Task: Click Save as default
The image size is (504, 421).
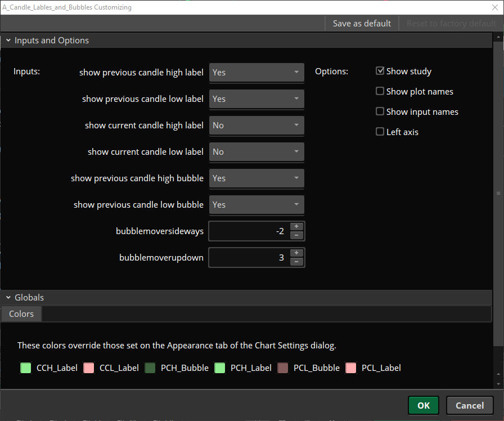Action: [362, 24]
